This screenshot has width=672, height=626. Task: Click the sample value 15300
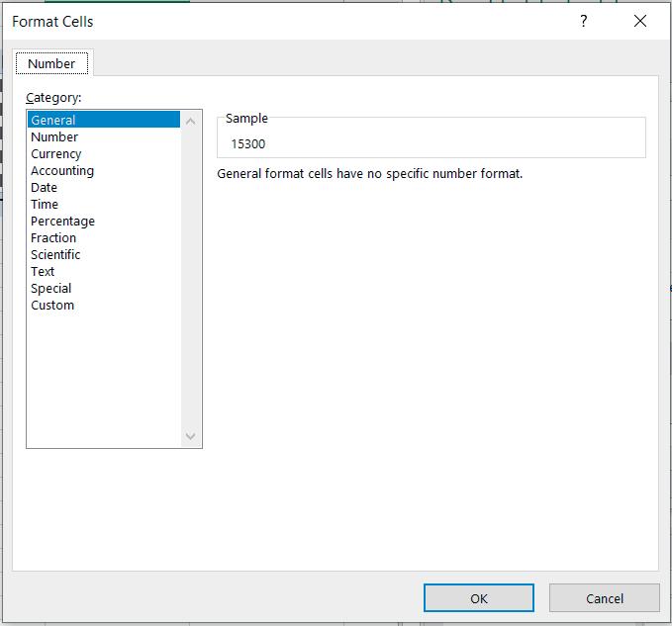248,143
